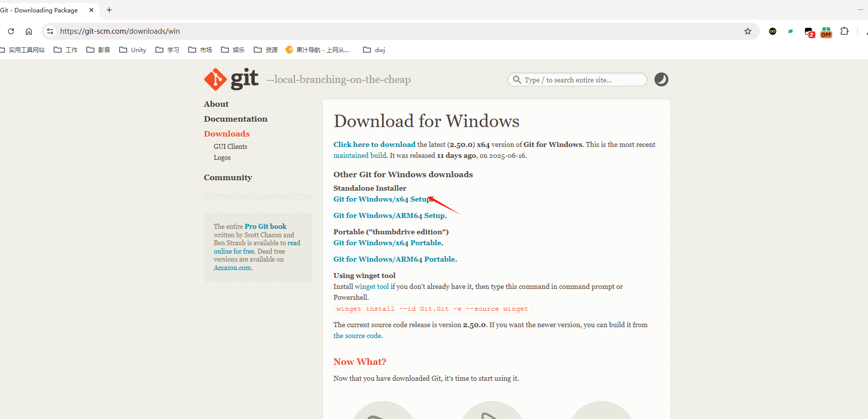
Task: Open the Downloads menu item
Action: point(226,134)
